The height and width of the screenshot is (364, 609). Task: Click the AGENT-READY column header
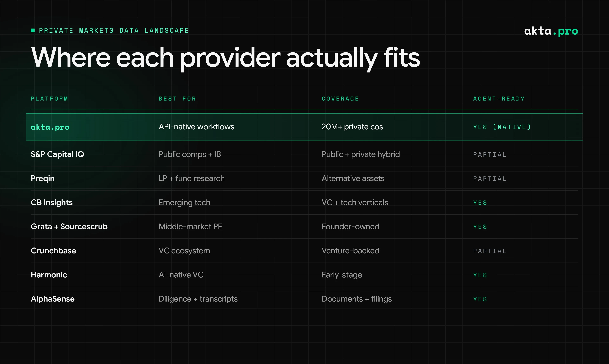[x=499, y=99]
